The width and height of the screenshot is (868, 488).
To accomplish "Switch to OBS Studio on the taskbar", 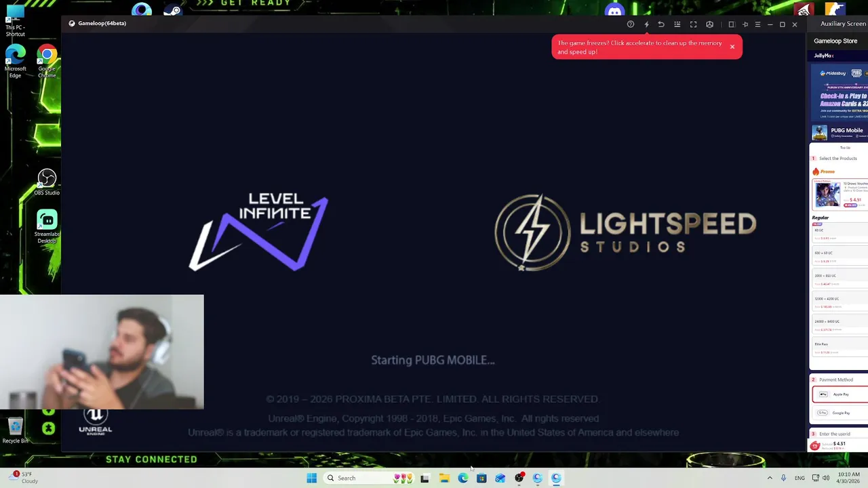I will [x=519, y=478].
